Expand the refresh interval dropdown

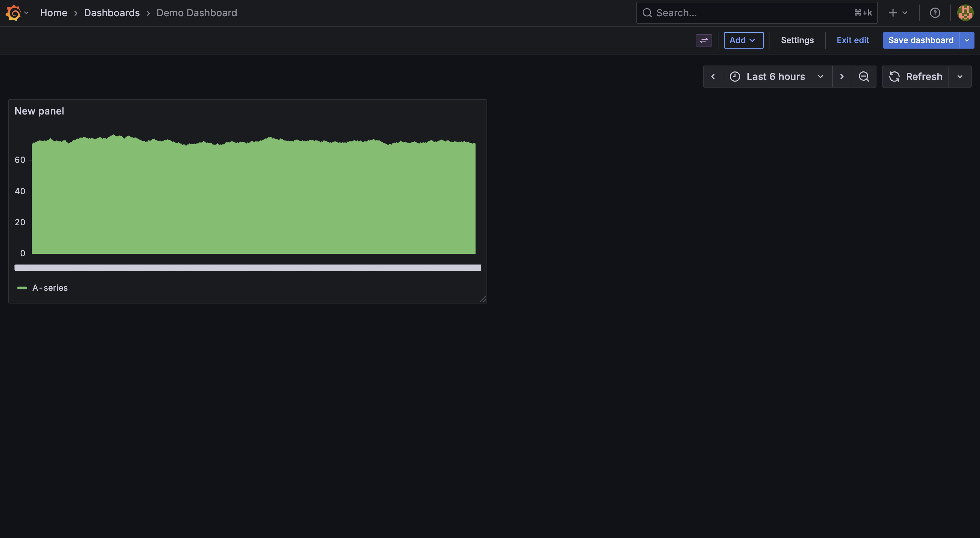(x=960, y=77)
